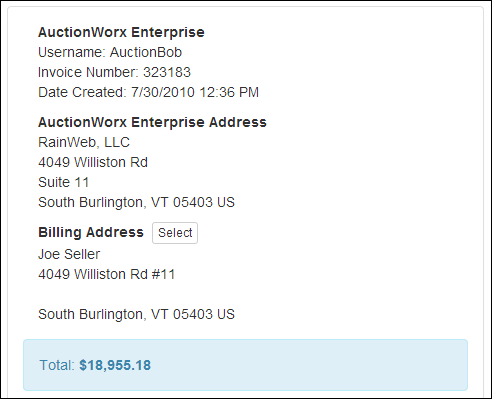
Task: Click the Invoice Number 323183 text
Action: (114, 72)
